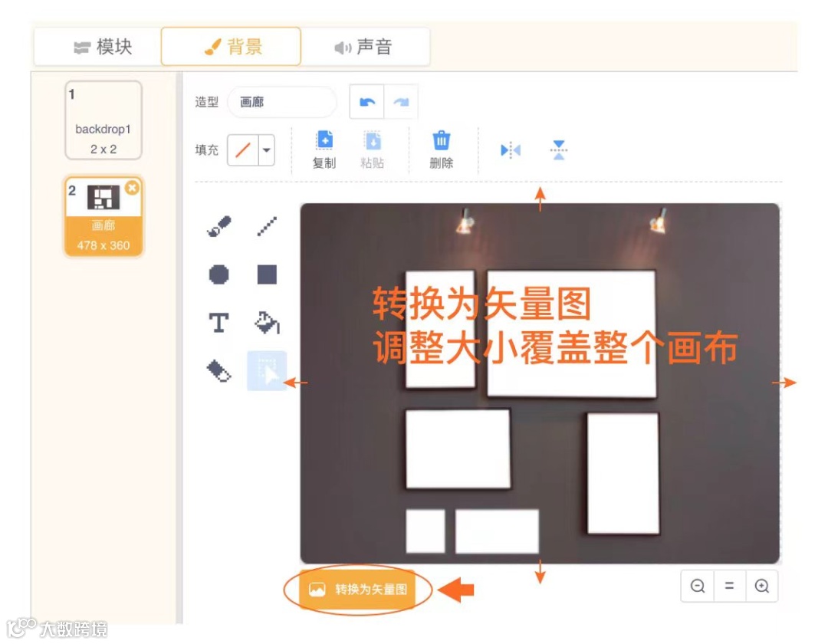The height and width of the screenshot is (644, 828).
Task: Select the Fill bucket tool
Action: point(268,323)
